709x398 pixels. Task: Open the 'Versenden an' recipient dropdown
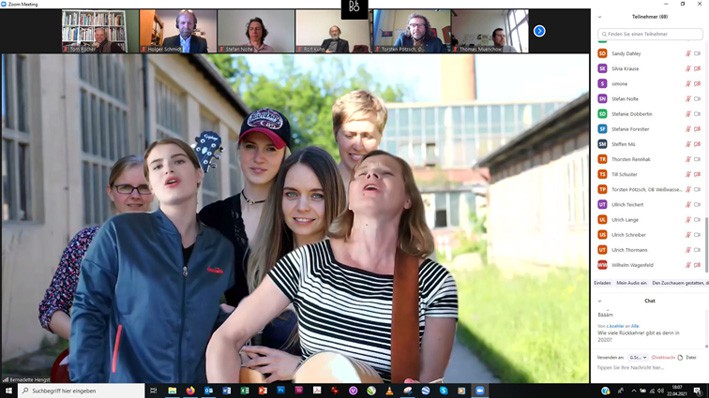(x=638, y=357)
